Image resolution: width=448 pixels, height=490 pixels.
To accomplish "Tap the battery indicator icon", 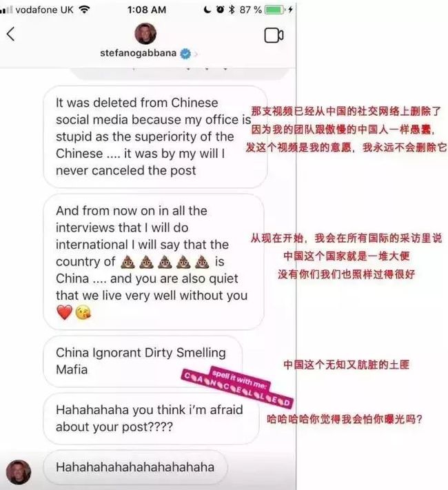I will coord(275,10).
